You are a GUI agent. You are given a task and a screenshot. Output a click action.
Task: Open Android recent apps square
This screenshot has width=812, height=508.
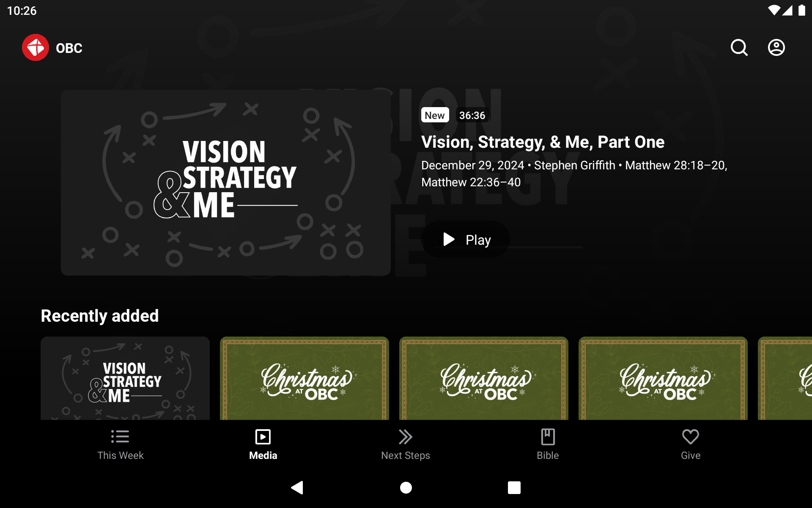[x=514, y=487]
